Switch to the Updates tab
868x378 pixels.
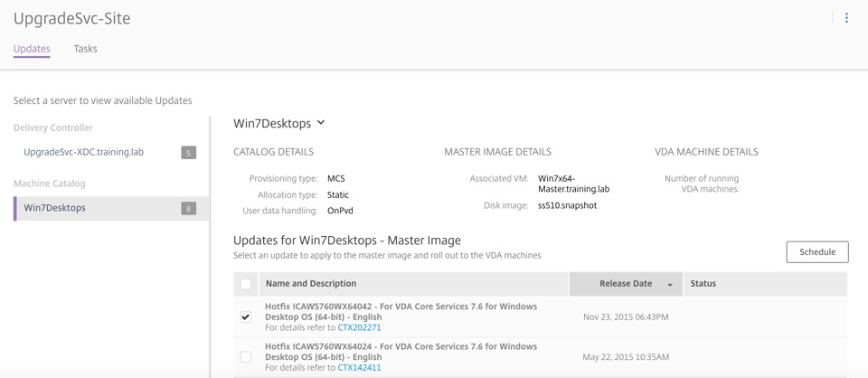pyautogui.click(x=32, y=49)
